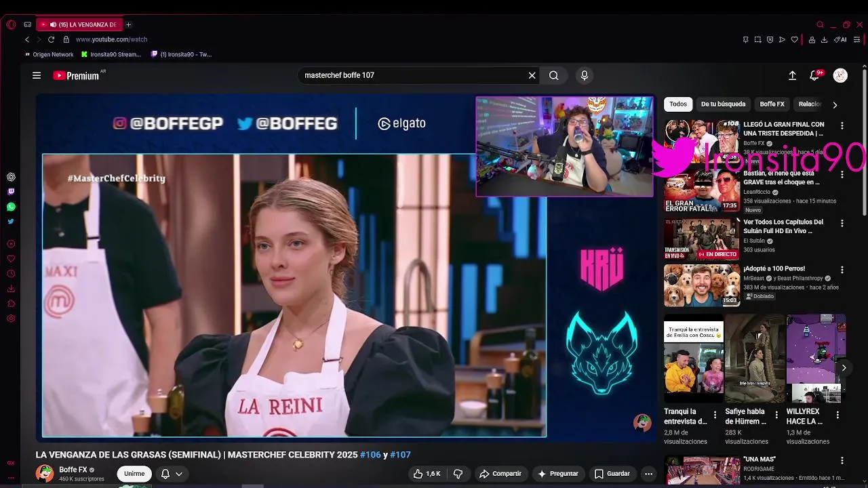This screenshot has width=868, height=488.
Task: View site security lock info
Action: 66,39
